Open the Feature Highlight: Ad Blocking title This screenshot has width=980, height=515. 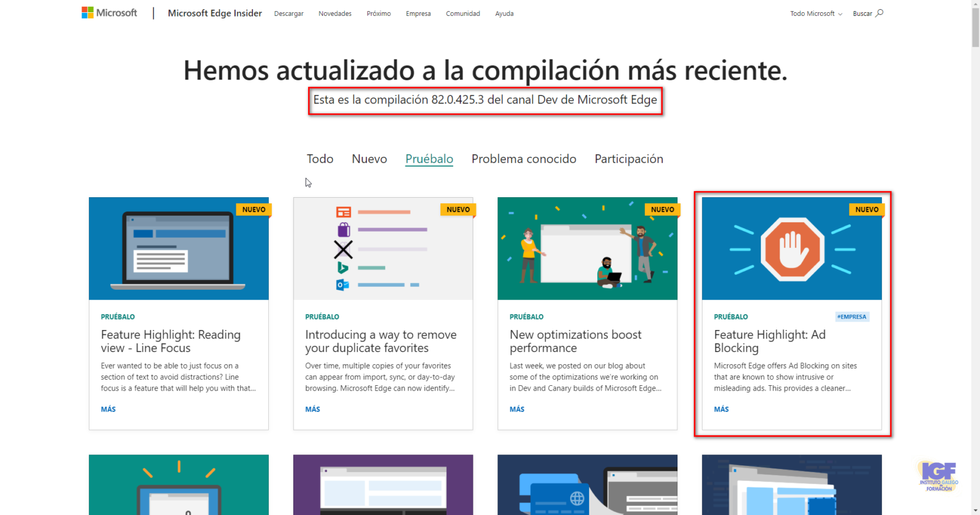769,341
